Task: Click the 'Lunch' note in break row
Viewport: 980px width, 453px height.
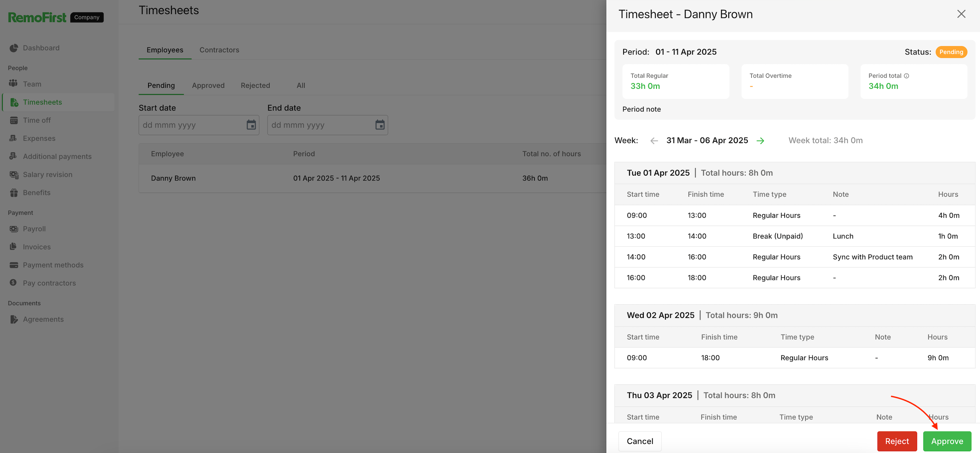Action: [843, 236]
